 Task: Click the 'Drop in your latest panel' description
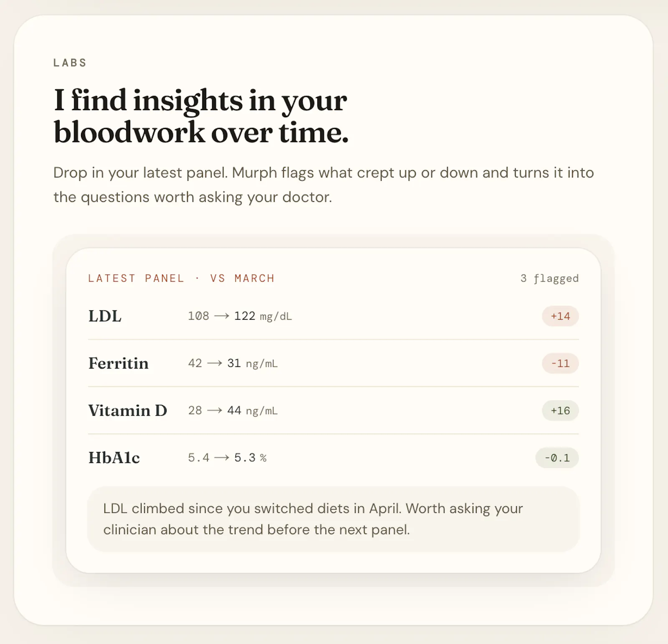pyautogui.click(x=324, y=185)
